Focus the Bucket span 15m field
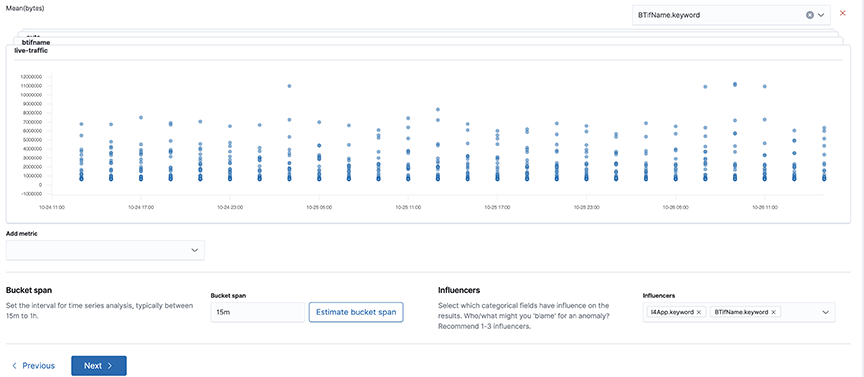 pos(258,312)
